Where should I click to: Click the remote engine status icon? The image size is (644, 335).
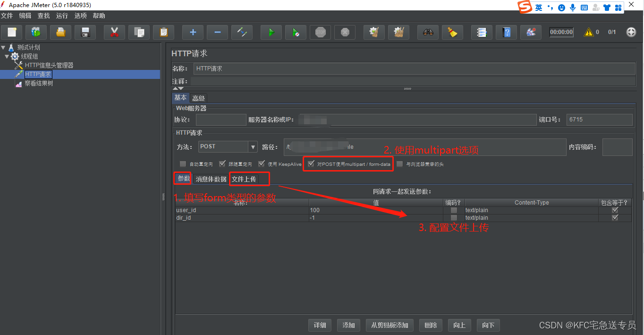click(631, 32)
